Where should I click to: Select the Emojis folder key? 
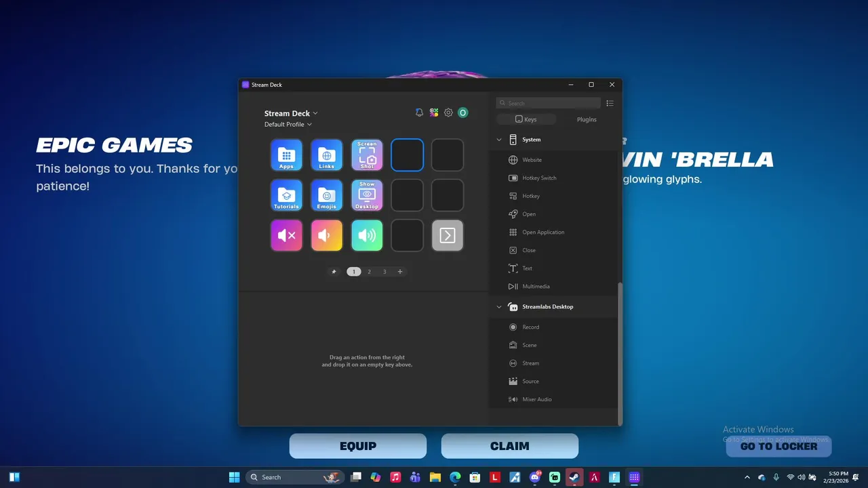(x=326, y=195)
